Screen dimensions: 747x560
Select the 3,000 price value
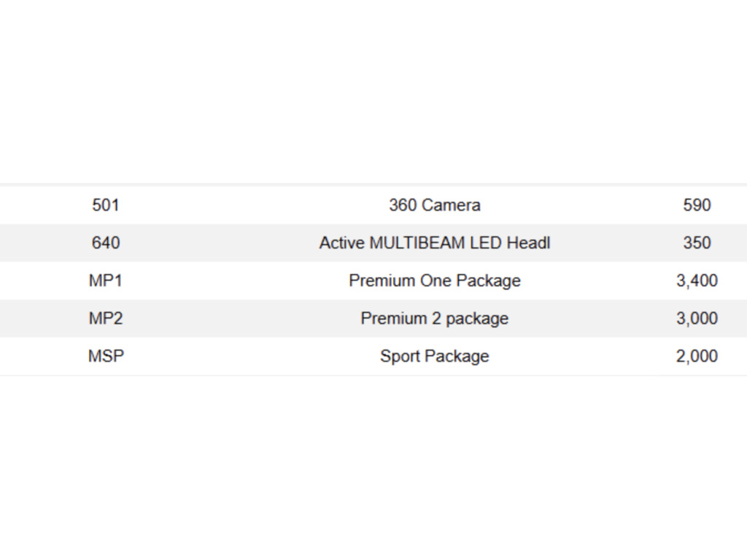tap(697, 319)
